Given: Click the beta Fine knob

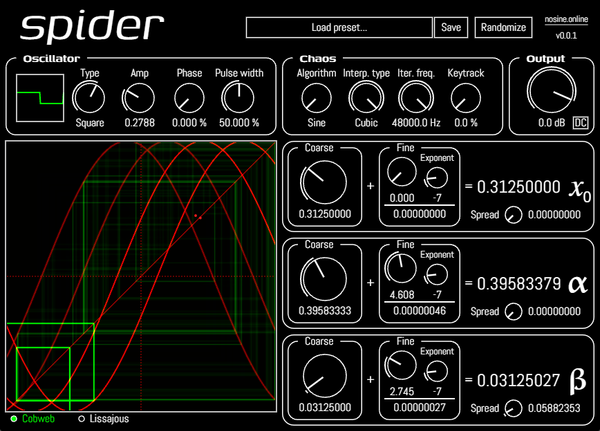Looking at the screenshot, I should tap(401, 365).
